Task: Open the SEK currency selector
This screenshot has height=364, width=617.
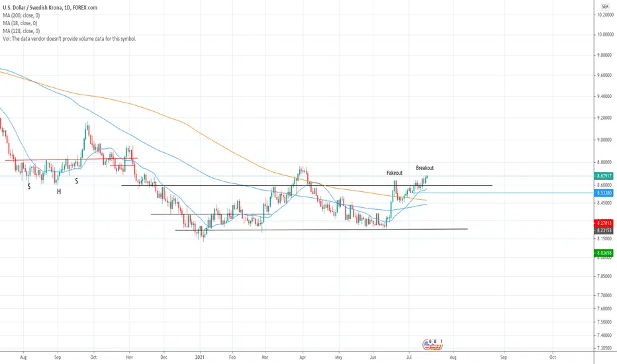Action: tap(605, 7)
